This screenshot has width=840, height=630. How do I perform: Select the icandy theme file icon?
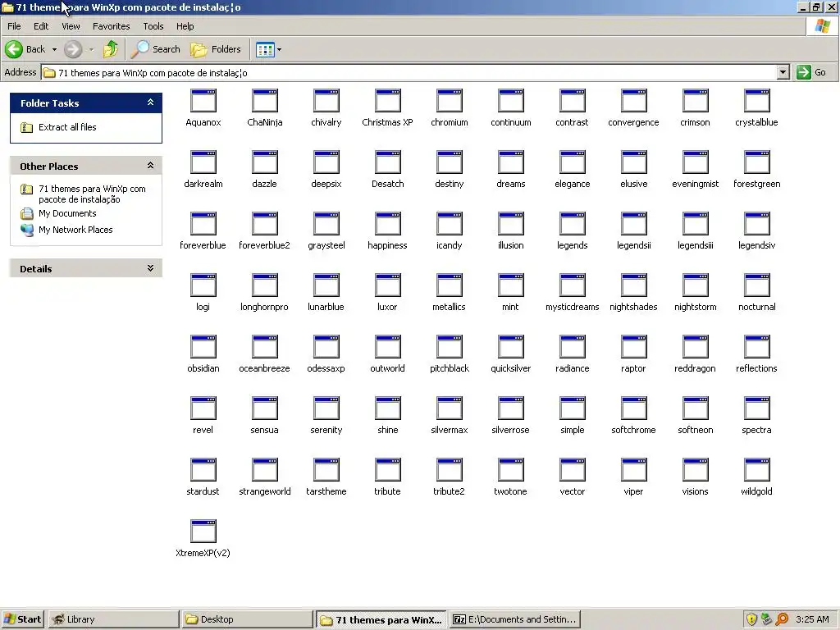(x=449, y=225)
